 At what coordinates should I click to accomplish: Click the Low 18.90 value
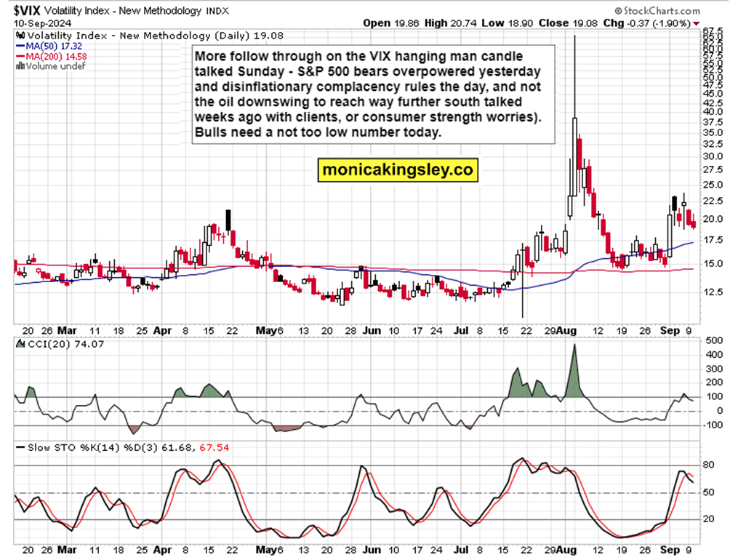tap(508, 23)
